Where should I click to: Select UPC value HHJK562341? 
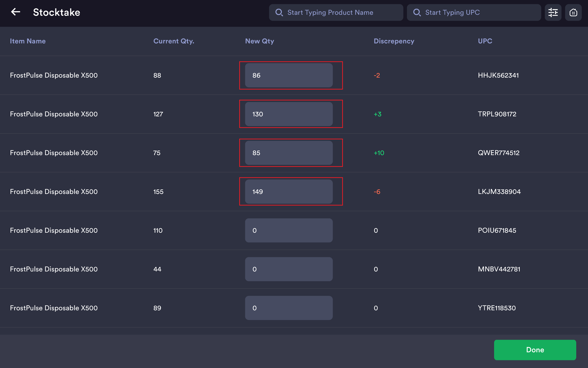(x=498, y=75)
